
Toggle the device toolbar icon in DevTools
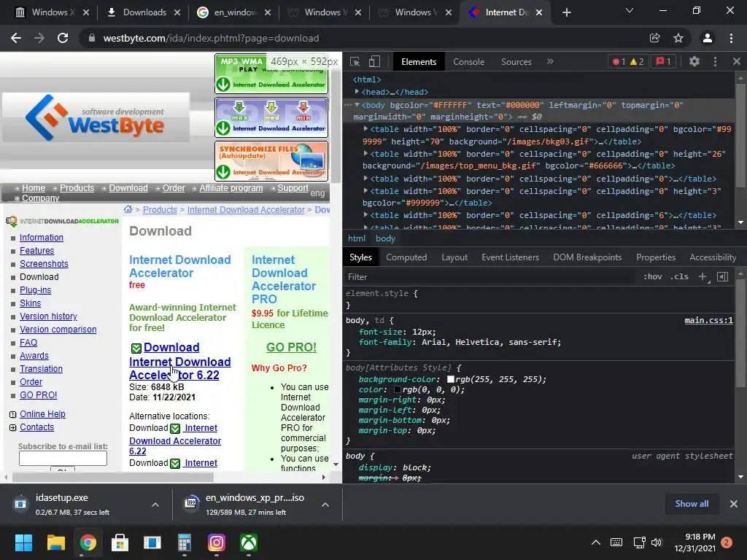[374, 61]
